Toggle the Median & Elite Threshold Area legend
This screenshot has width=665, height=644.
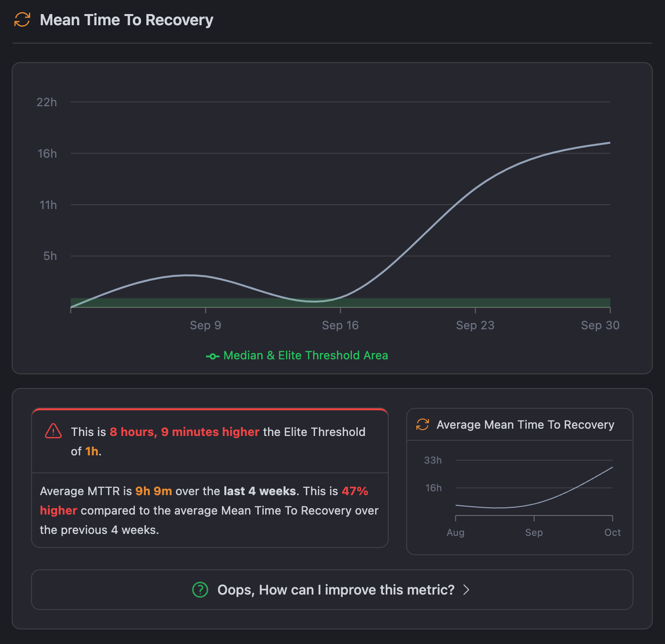tap(297, 355)
